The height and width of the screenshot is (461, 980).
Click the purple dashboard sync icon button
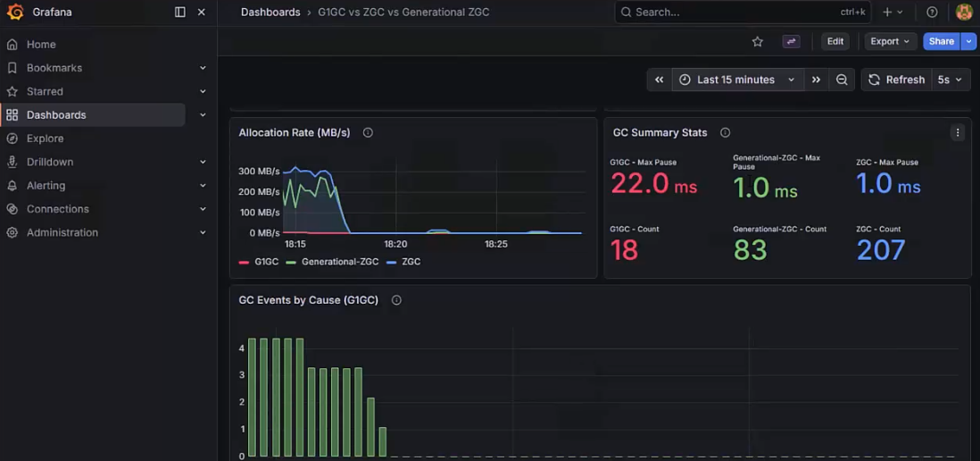coord(792,41)
